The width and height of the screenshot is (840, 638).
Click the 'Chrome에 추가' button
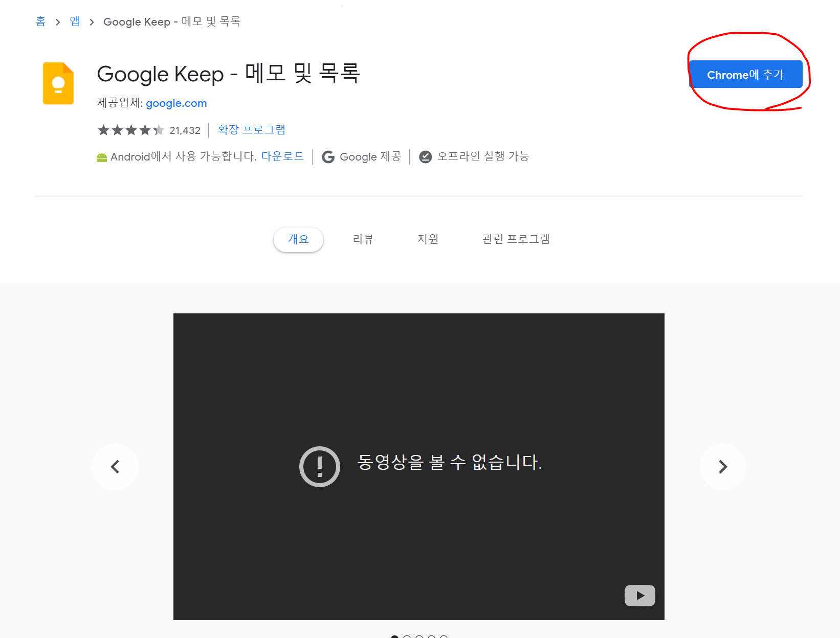click(746, 75)
